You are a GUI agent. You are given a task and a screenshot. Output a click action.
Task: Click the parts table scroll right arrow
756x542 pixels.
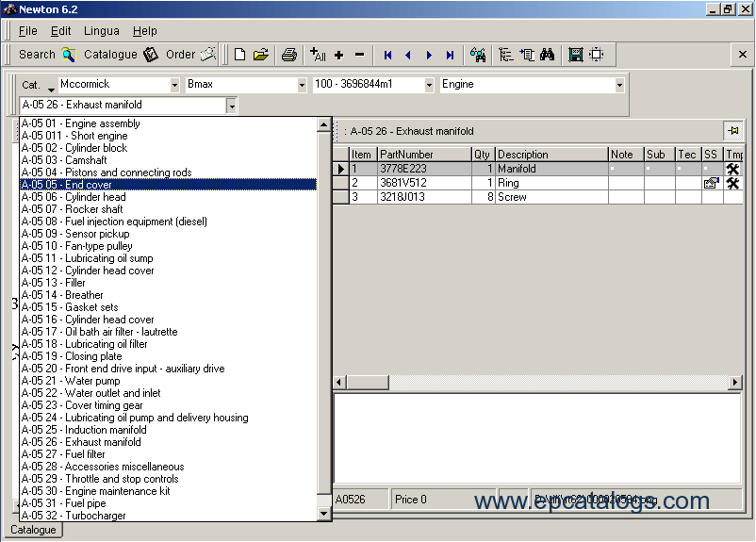734,383
